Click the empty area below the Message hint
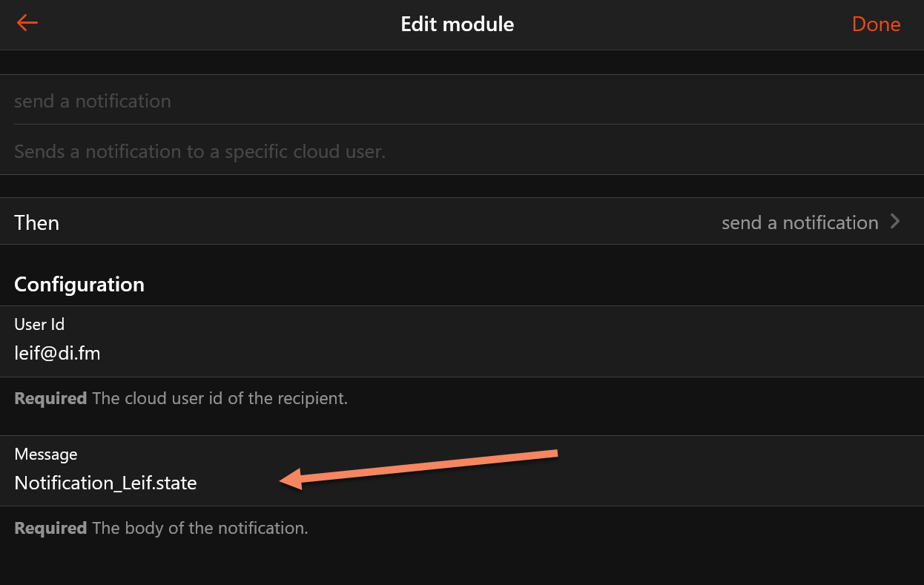 coord(460,565)
